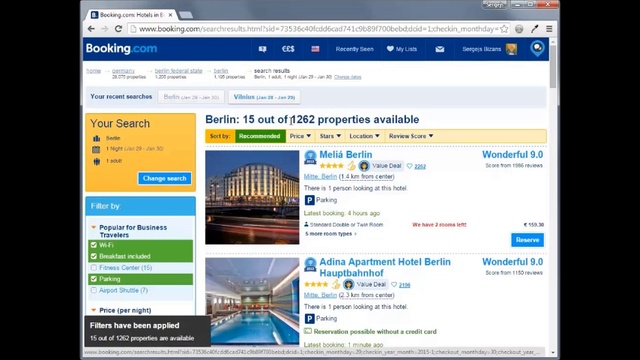Click the Meliá Berlin preferred badge icon
Image resolution: width=640 pixels, height=360 pixels.
310,157
